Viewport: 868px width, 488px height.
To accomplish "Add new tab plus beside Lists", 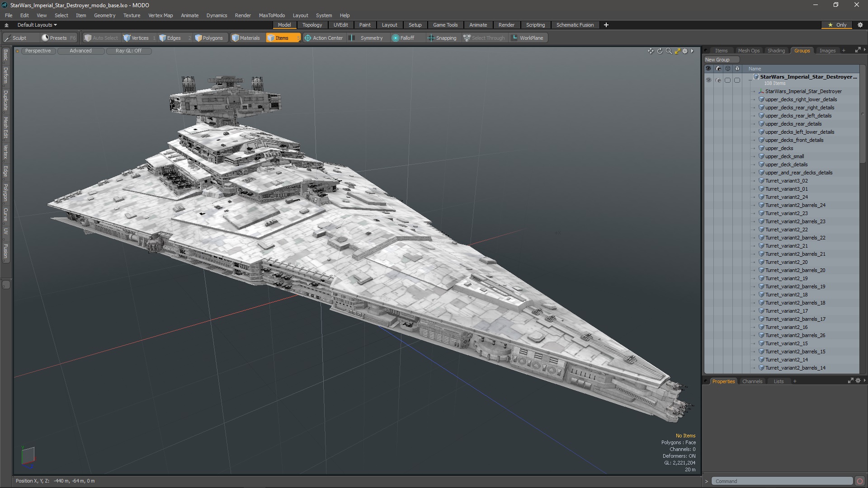I will (x=795, y=381).
